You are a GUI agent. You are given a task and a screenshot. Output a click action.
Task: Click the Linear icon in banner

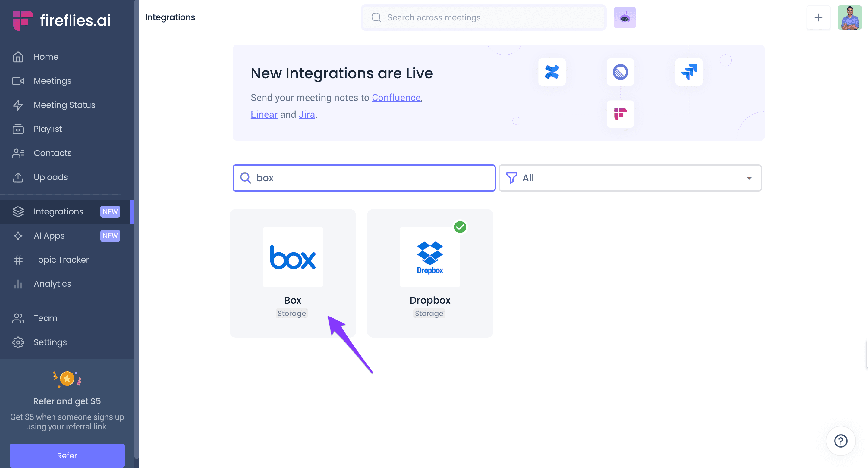620,72
